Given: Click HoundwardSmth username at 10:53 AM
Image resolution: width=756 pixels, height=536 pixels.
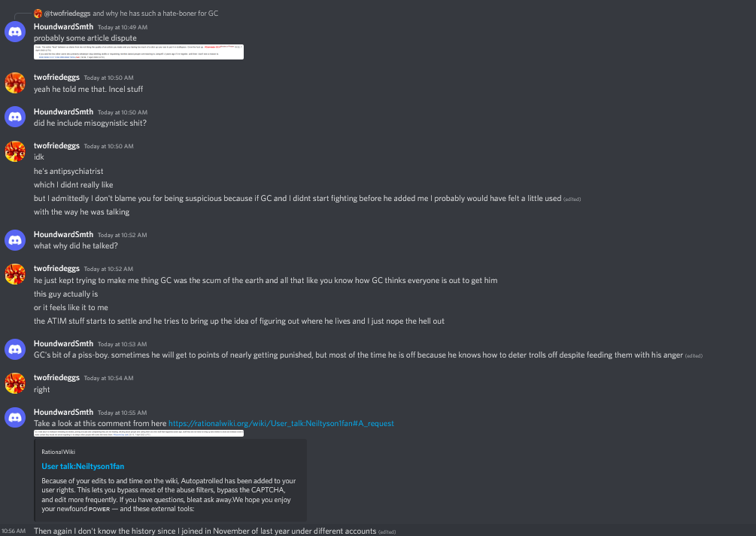Looking at the screenshot, I should (x=64, y=343).
